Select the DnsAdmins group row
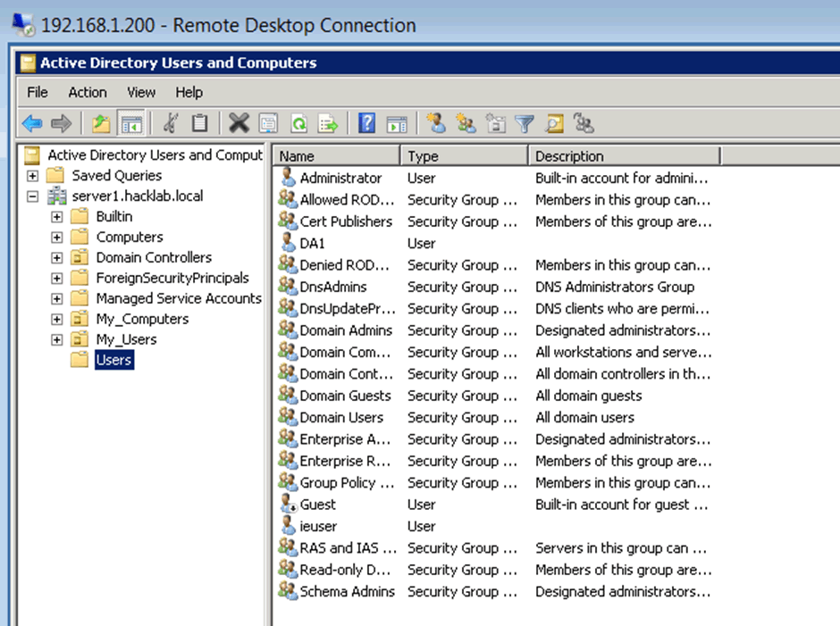This screenshot has width=840, height=626. click(x=496, y=287)
